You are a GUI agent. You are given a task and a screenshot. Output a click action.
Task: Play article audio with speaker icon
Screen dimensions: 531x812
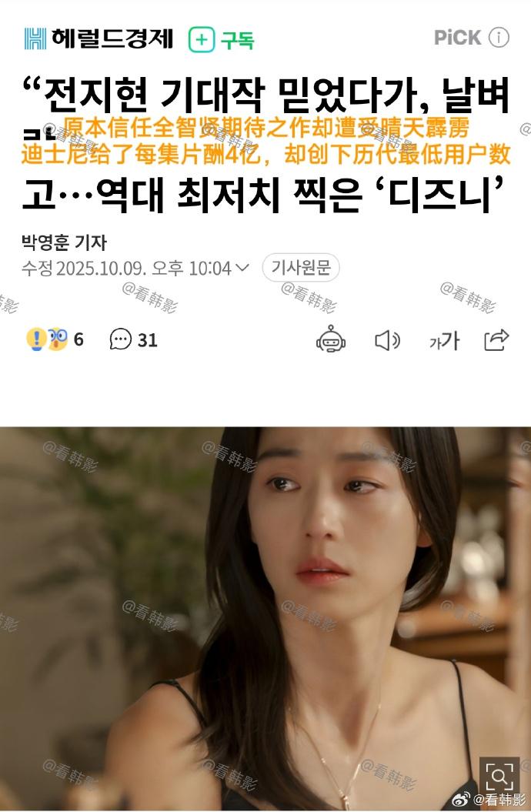click(x=387, y=340)
